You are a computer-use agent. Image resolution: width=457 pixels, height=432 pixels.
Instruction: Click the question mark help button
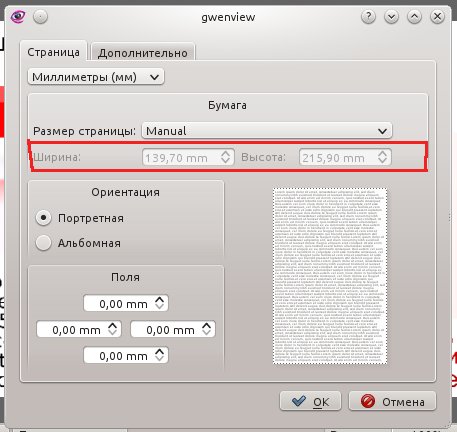[368, 16]
